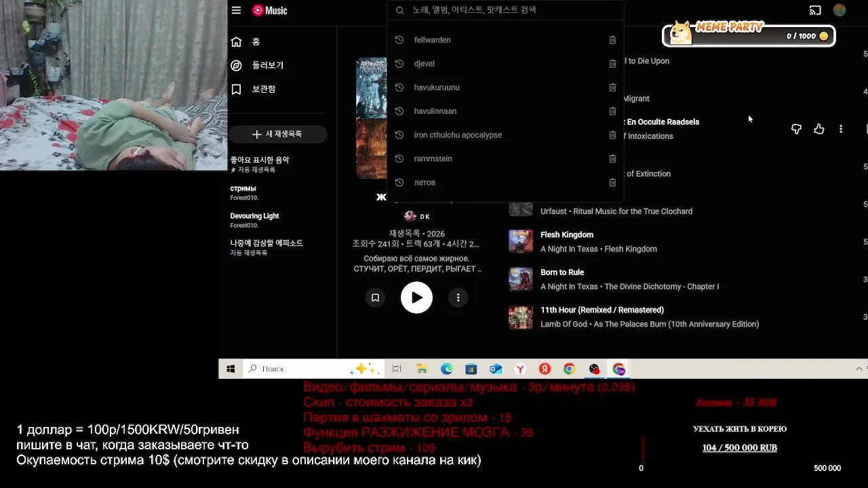Open the Windows Start button

pyautogui.click(x=231, y=369)
